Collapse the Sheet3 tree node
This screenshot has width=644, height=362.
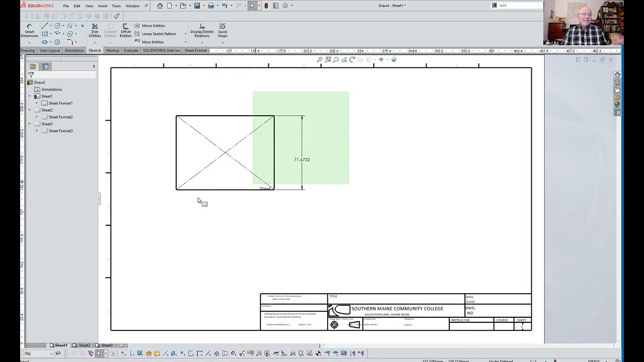pos(29,124)
